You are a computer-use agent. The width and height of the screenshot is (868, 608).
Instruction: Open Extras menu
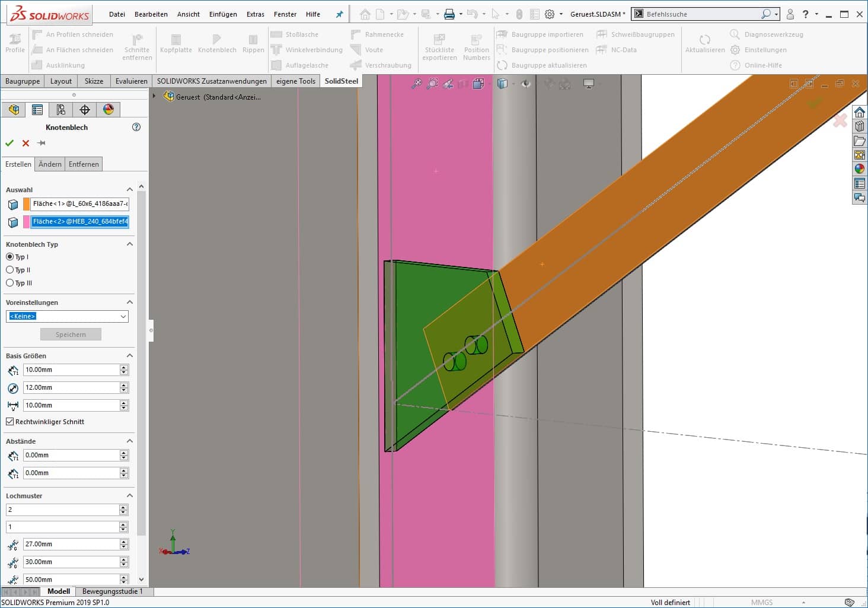256,14
